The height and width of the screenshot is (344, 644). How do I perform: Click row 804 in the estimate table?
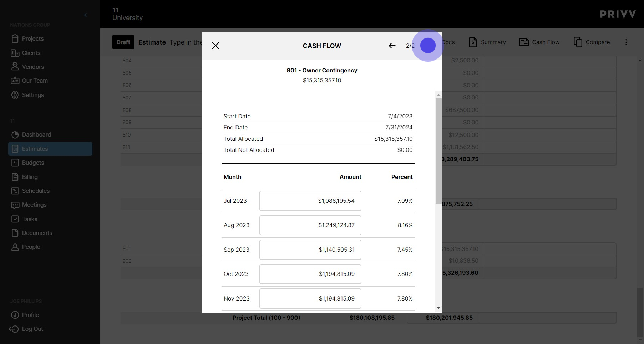coord(127,61)
